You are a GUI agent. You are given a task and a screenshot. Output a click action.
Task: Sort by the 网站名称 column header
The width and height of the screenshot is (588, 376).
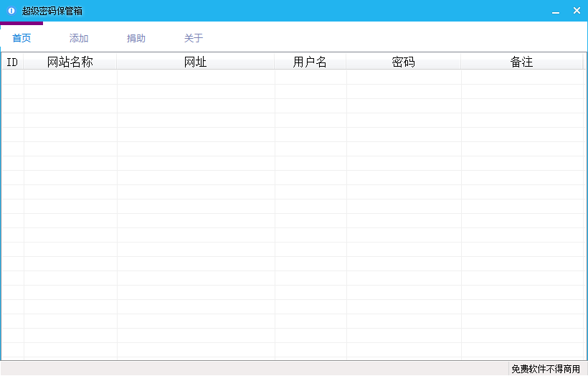(x=70, y=62)
